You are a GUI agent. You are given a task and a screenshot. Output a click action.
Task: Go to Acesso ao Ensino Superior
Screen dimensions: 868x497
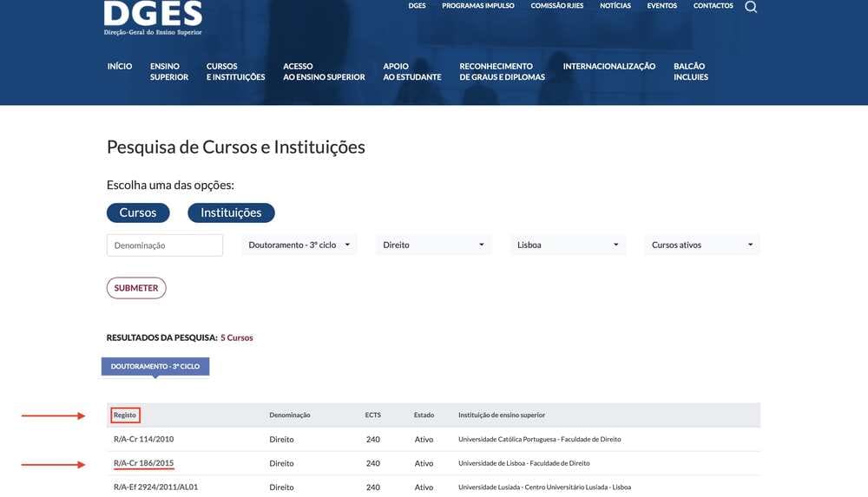click(x=324, y=72)
